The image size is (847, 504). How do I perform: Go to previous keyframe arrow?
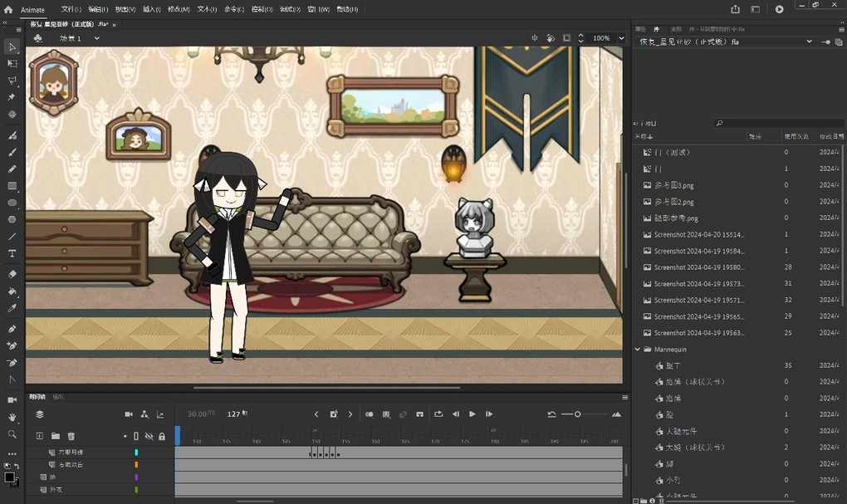pos(316,414)
